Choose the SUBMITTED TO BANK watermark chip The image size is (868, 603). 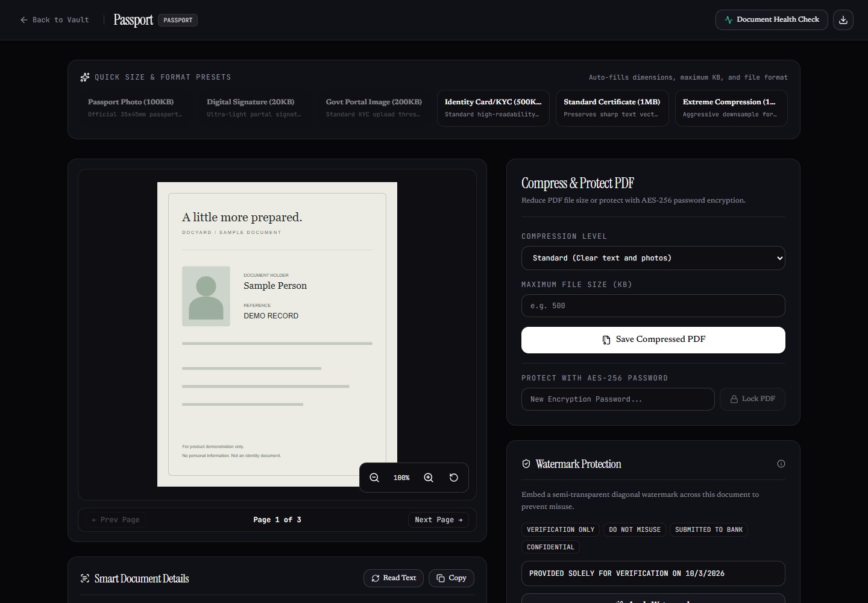pyautogui.click(x=709, y=530)
